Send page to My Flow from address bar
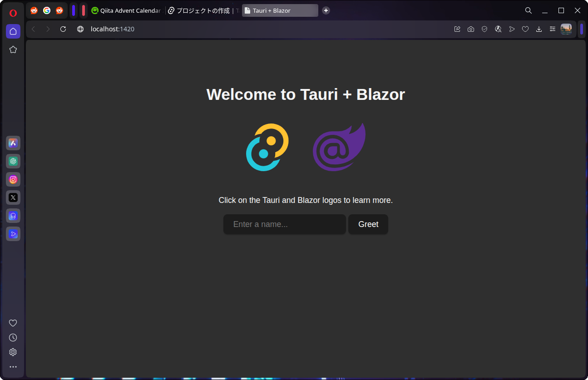Screen dimensions: 588x380 512,29
